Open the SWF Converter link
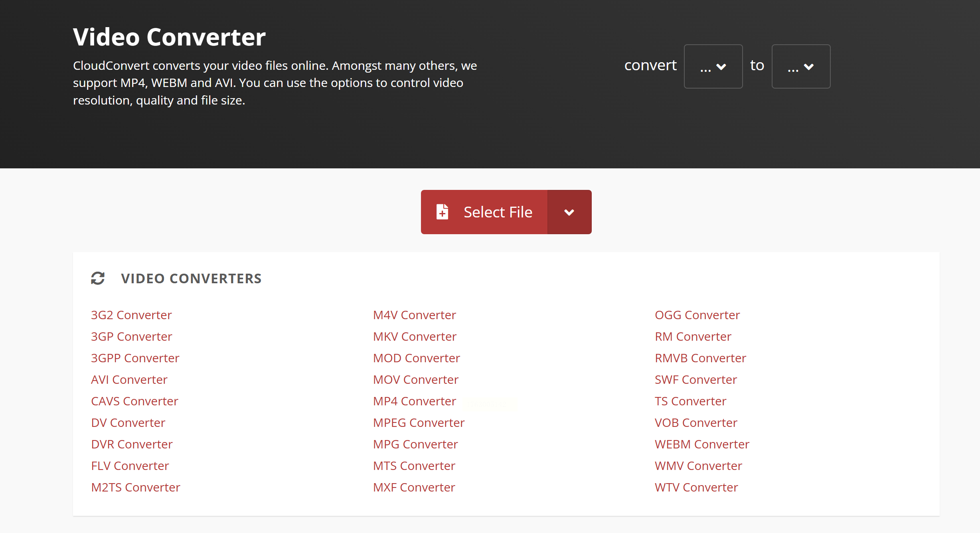Screen dimensions: 980x533 point(695,379)
